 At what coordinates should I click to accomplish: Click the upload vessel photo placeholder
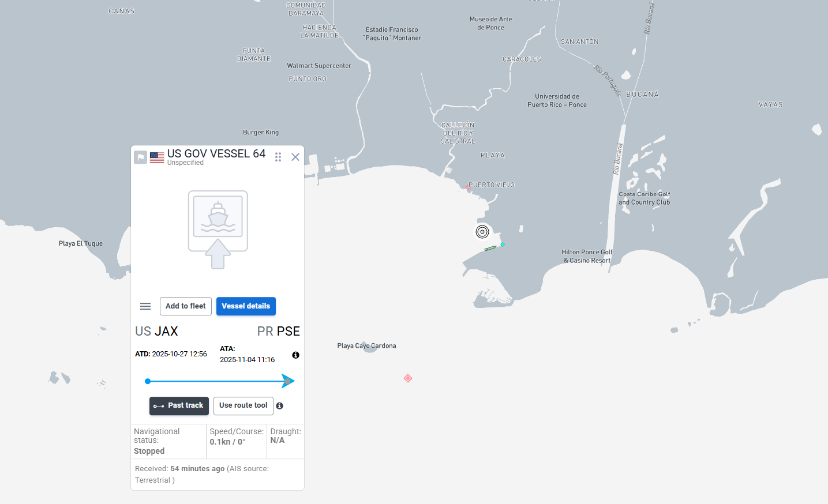tap(218, 230)
